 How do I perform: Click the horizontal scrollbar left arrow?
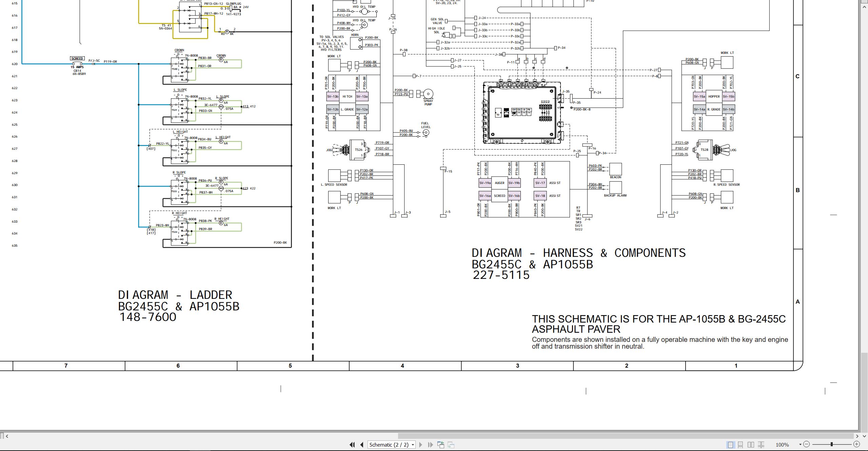coord(7,436)
